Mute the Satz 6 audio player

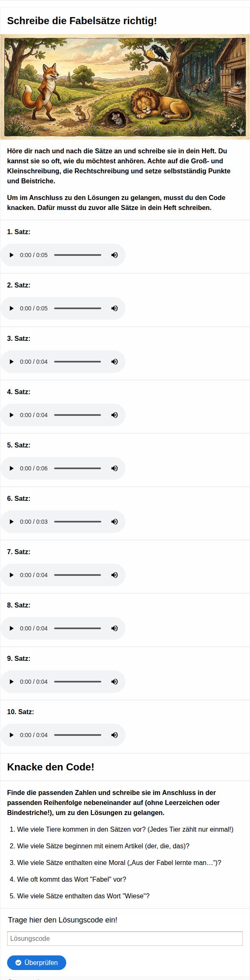(114, 522)
